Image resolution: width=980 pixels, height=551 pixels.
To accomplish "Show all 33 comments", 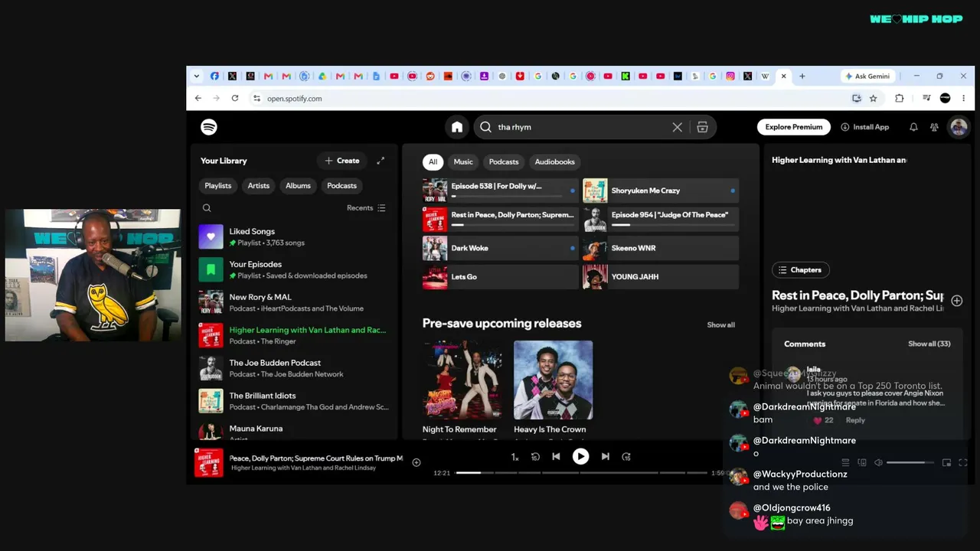I will click(x=929, y=344).
